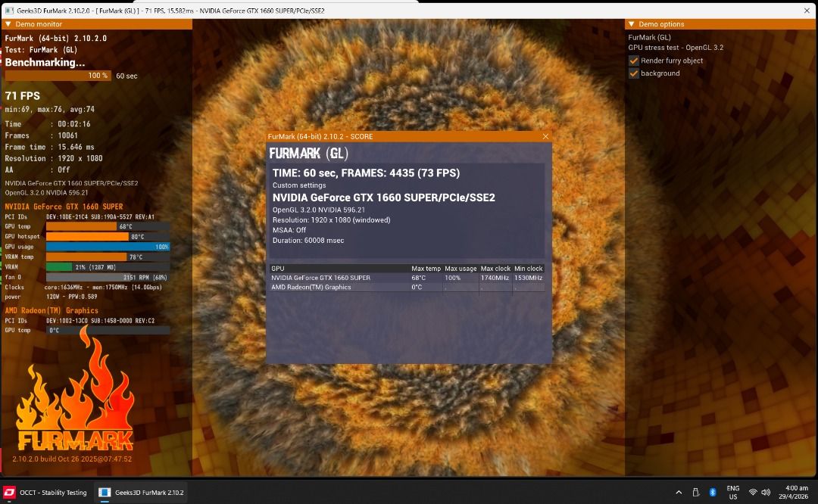
Task: Click the Resolution 1920 x 1080 monitor row
Action: 54,158
